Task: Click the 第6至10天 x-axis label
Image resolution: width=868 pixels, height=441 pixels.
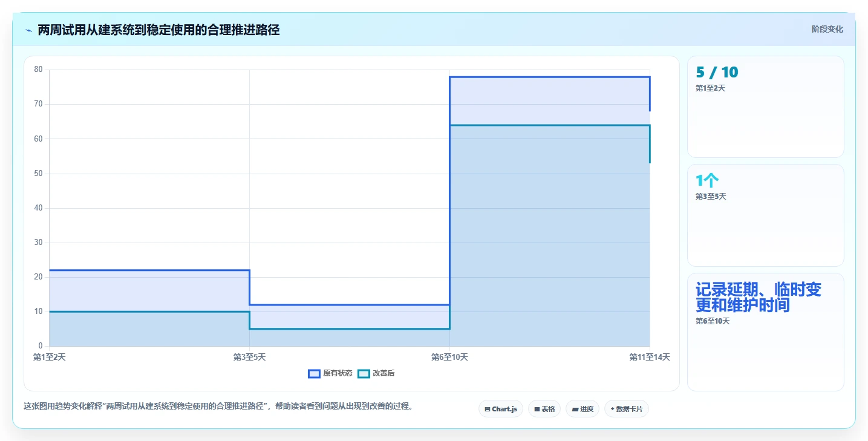Action: tap(449, 358)
